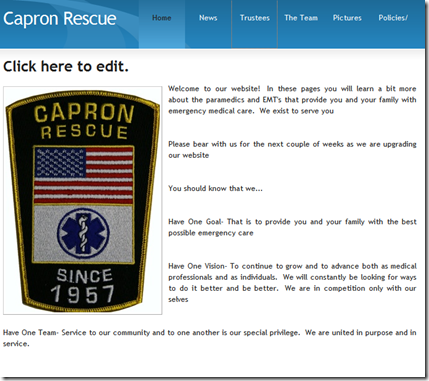
Task: Click the 'Have One Goal' paragraph
Action: pyautogui.click(x=292, y=227)
